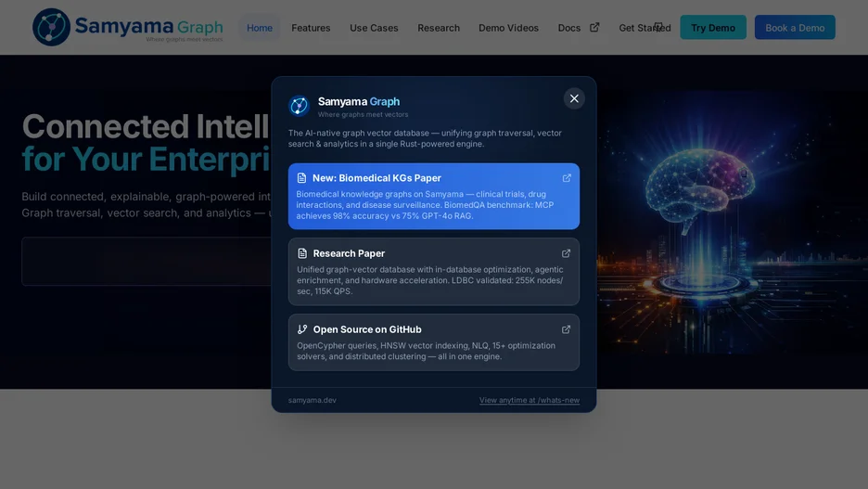Click the Connected Intelligence headline text
This screenshot has width=868, height=489.
pos(146,126)
